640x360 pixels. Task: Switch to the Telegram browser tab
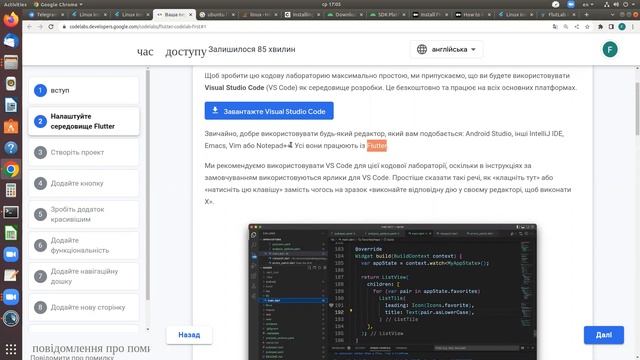46,14
